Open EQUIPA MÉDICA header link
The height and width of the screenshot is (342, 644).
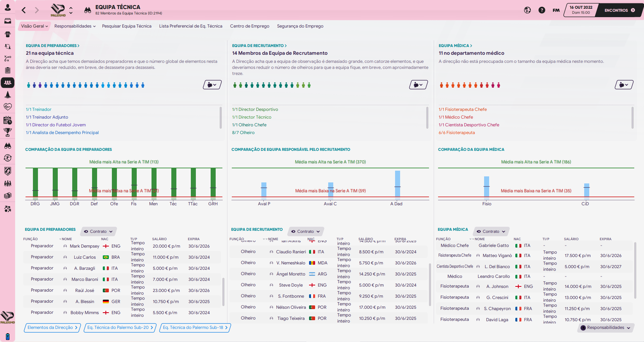(455, 46)
